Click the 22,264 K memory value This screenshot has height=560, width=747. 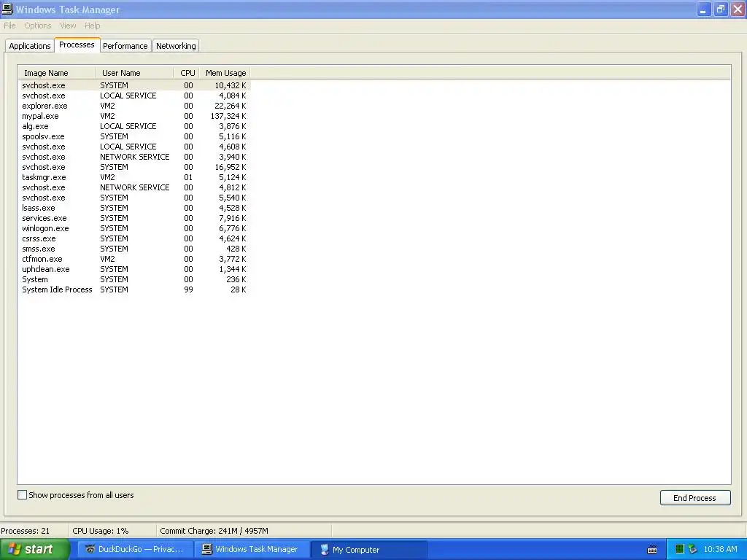tap(230, 106)
